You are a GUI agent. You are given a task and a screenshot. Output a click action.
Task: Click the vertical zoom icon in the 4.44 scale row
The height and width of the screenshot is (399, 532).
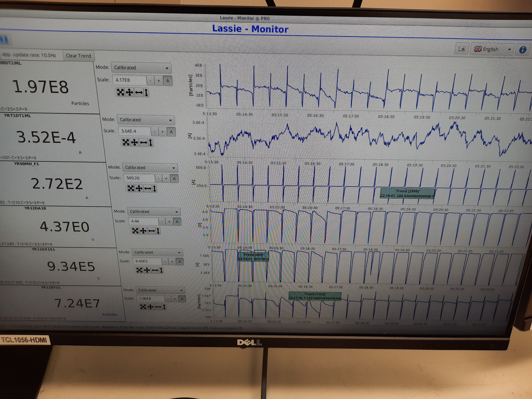pos(158,231)
